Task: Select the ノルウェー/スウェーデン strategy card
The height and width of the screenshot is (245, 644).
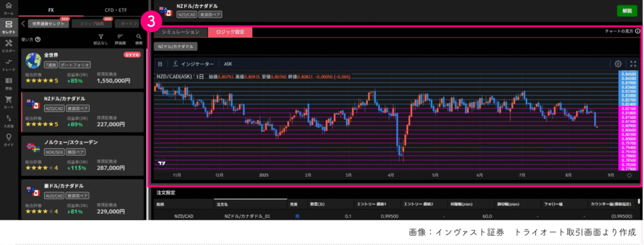Action: tap(82, 155)
